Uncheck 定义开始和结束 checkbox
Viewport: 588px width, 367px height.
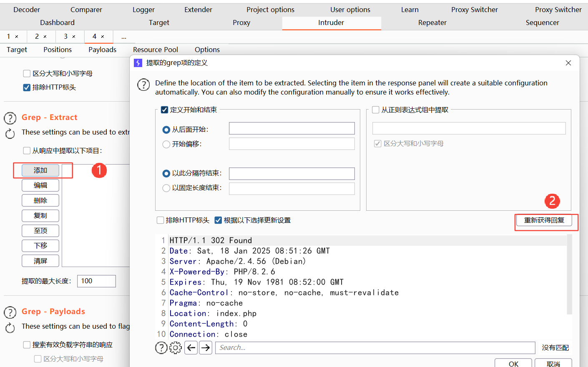tap(165, 110)
